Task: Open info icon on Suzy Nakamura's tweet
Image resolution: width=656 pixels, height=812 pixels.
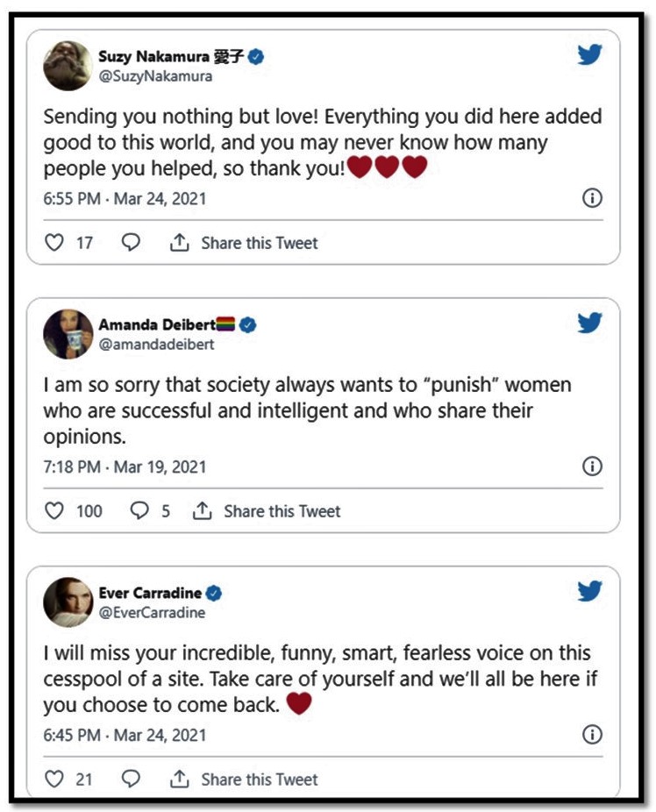Action: [x=593, y=198]
